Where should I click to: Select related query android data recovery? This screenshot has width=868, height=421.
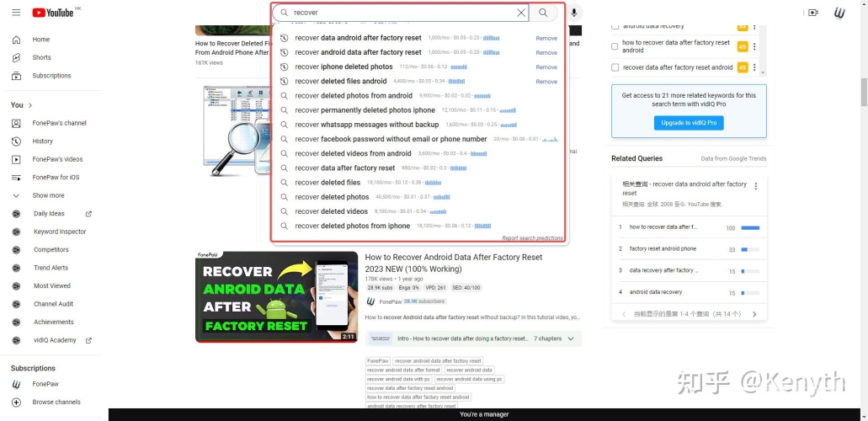tap(656, 292)
